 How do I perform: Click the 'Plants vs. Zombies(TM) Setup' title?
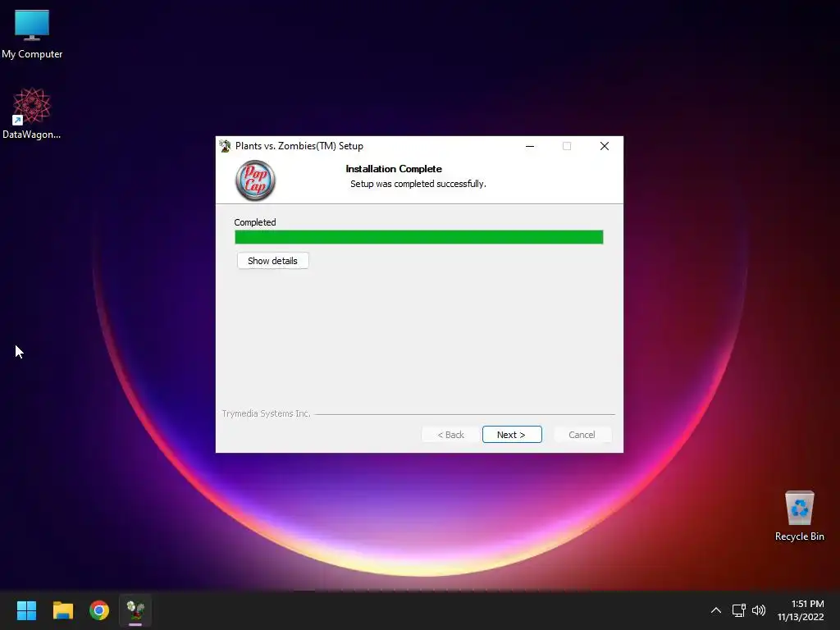tap(299, 146)
